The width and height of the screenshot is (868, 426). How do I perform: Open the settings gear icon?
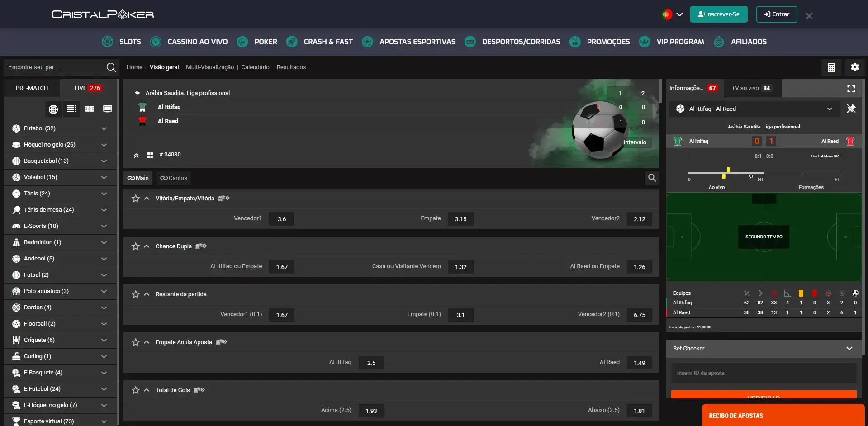pos(855,67)
